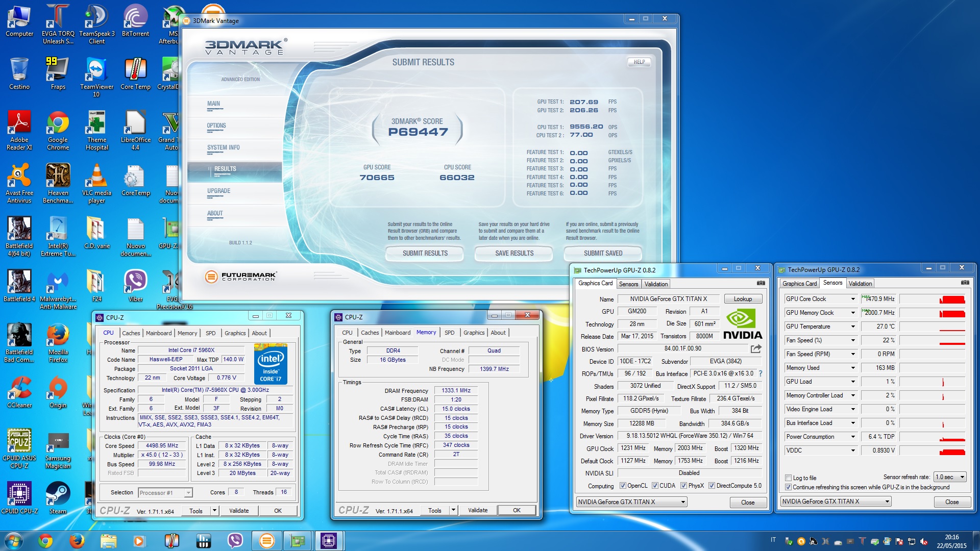Open VLC media player icon
This screenshot has height=551, width=980.
tap(97, 184)
